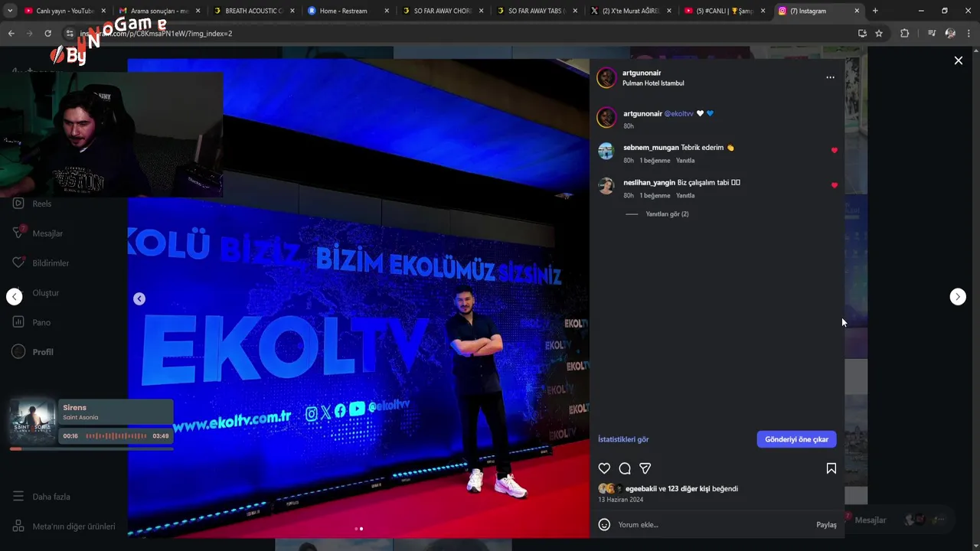
Task: Open the three-dot post options menu
Action: point(830,77)
